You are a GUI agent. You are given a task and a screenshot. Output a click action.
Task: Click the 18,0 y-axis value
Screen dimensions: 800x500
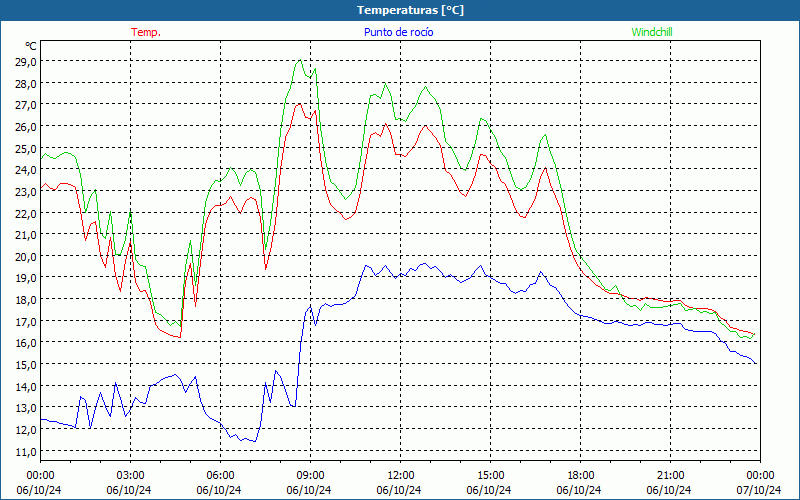[x=26, y=301]
